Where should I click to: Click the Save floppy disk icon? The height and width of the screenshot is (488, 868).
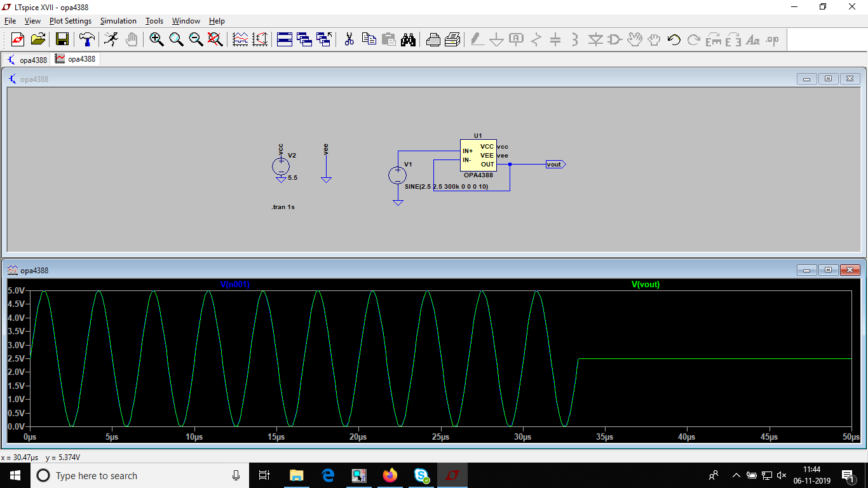(x=62, y=39)
